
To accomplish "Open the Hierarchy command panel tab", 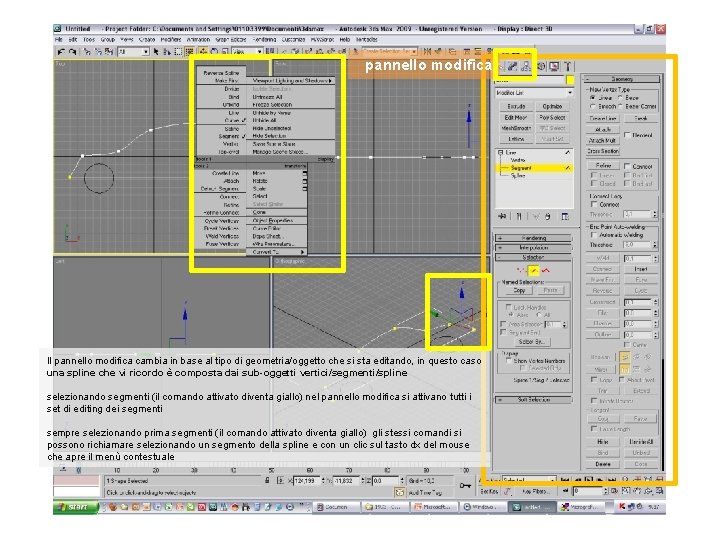I will (526, 67).
